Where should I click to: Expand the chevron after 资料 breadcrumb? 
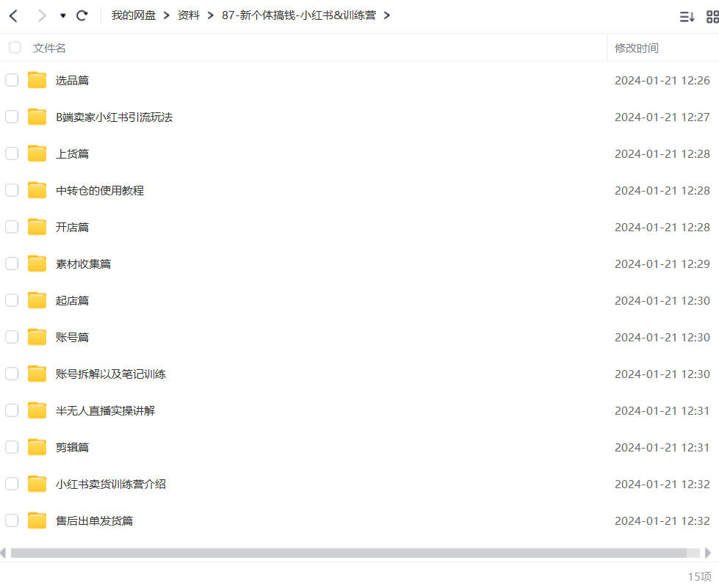pos(211,16)
